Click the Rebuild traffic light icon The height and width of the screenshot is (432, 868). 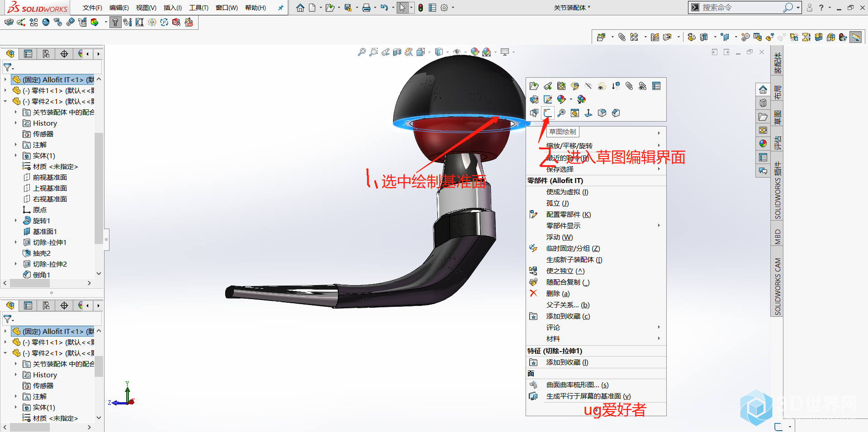click(421, 8)
